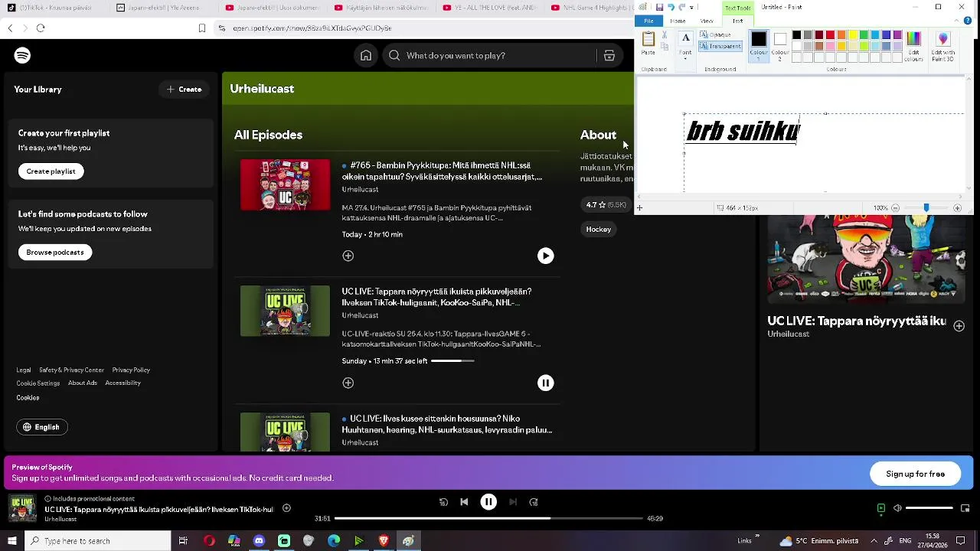Go to previous track in player bar

(x=464, y=502)
